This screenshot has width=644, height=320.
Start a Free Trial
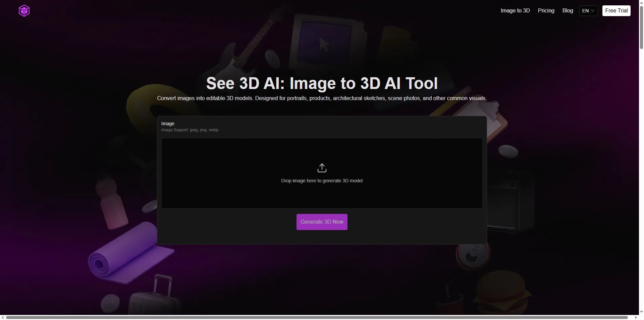pos(616,10)
